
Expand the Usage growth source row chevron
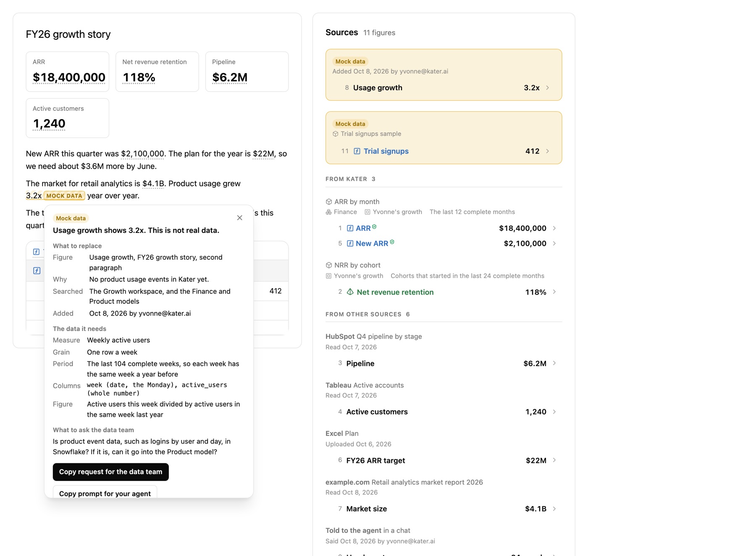547,88
